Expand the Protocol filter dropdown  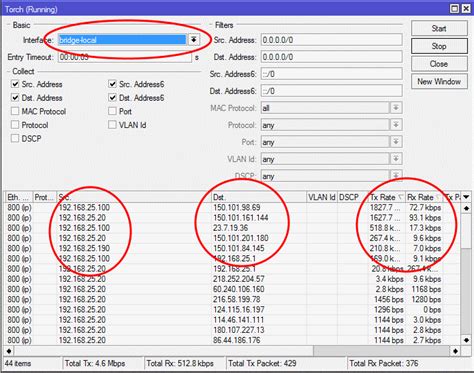pos(396,125)
